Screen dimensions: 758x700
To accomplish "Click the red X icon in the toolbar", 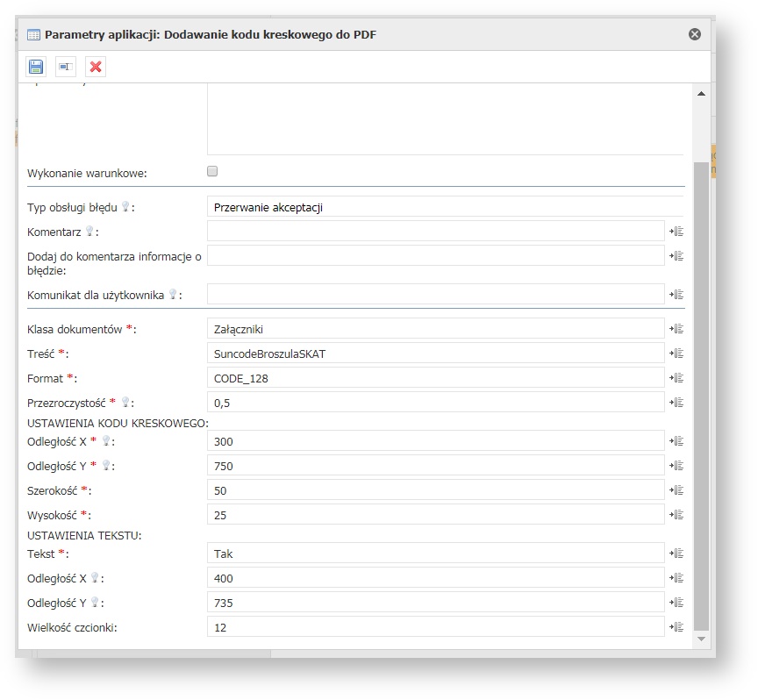I will click(96, 67).
